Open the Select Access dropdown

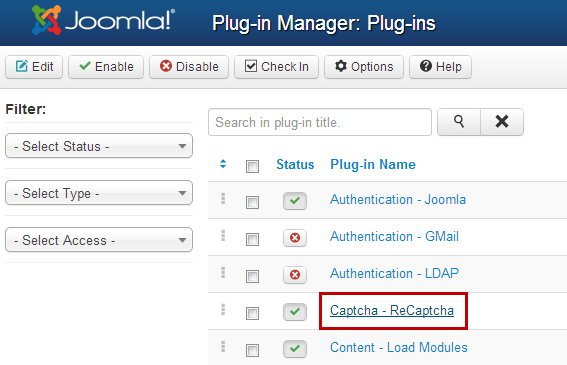coord(99,240)
